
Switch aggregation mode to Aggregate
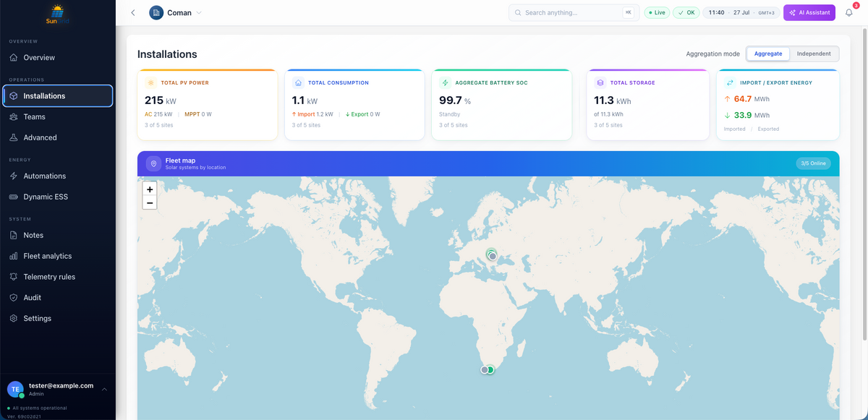768,53
